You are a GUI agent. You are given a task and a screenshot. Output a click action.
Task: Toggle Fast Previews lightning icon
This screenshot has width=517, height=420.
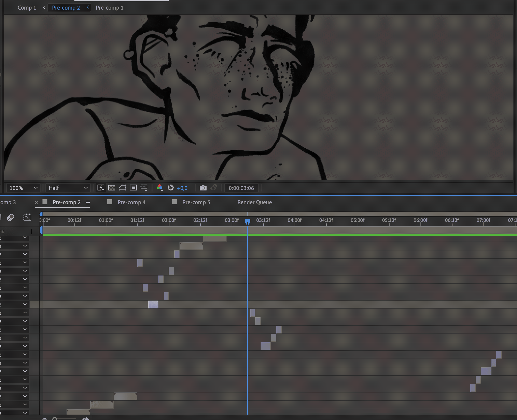point(101,188)
